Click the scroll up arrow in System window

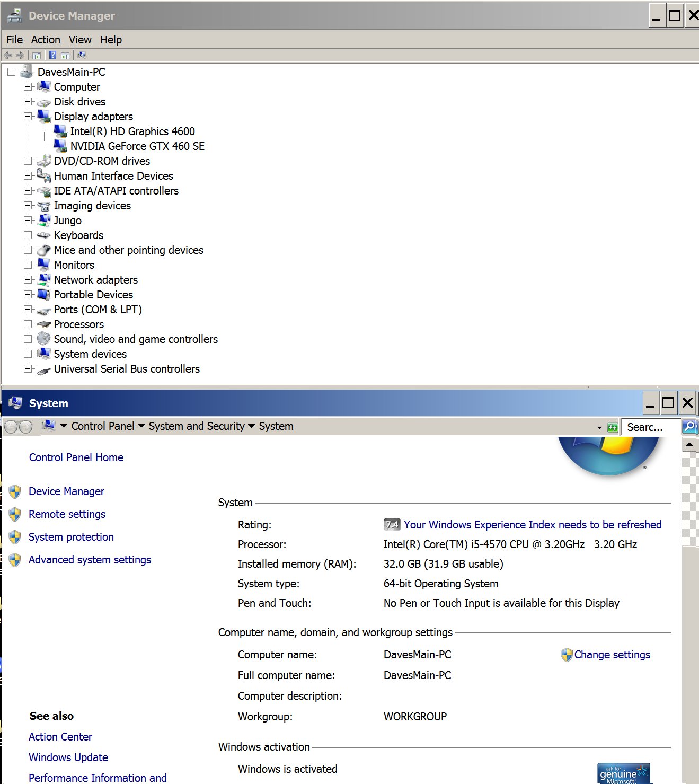pos(689,445)
